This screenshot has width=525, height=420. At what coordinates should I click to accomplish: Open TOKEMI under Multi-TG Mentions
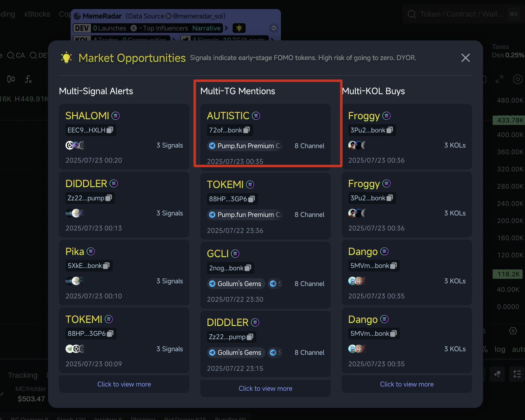[x=225, y=184]
